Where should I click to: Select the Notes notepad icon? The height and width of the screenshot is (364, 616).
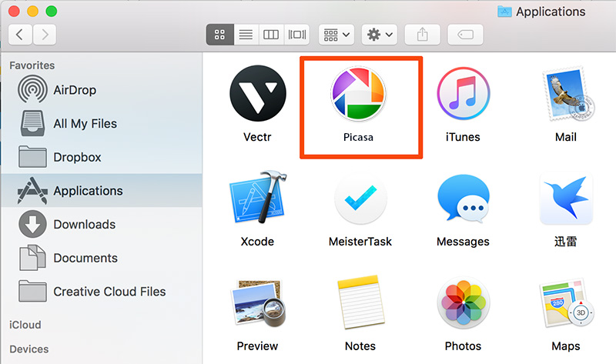pyautogui.click(x=360, y=302)
